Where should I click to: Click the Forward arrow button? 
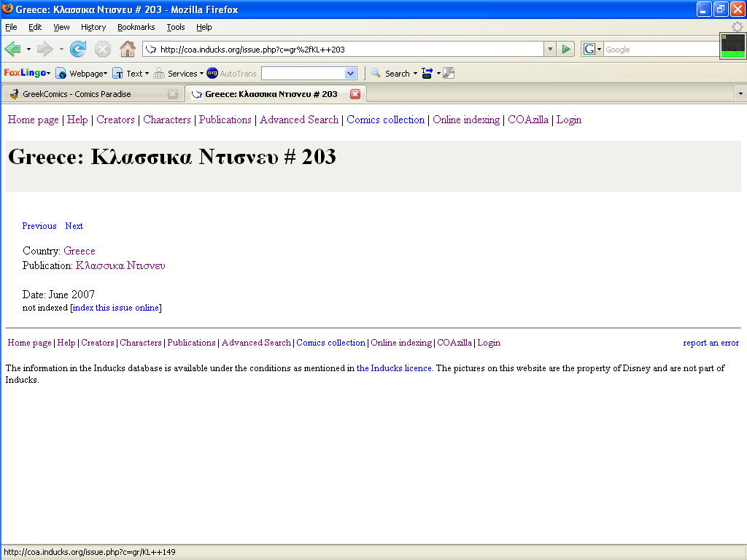(x=44, y=49)
